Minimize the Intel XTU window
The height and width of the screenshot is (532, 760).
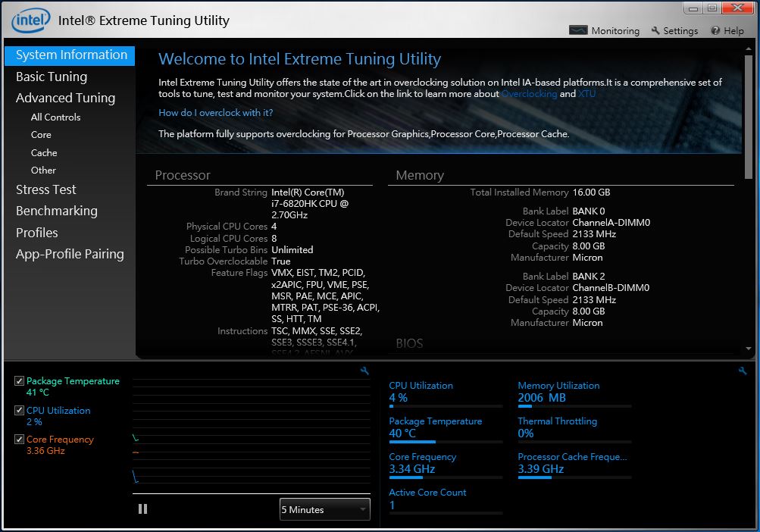[x=693, y=8]
